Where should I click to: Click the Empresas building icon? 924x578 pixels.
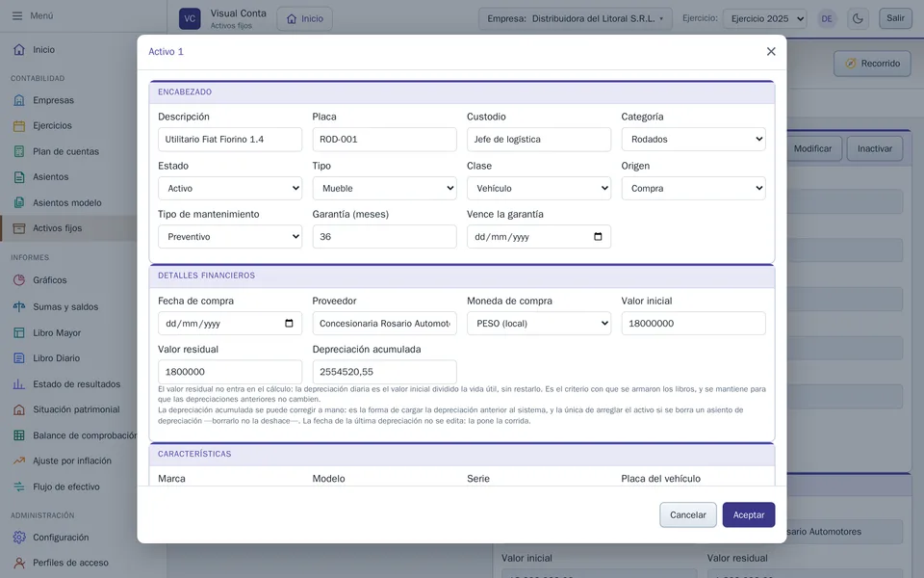[19, 99]
